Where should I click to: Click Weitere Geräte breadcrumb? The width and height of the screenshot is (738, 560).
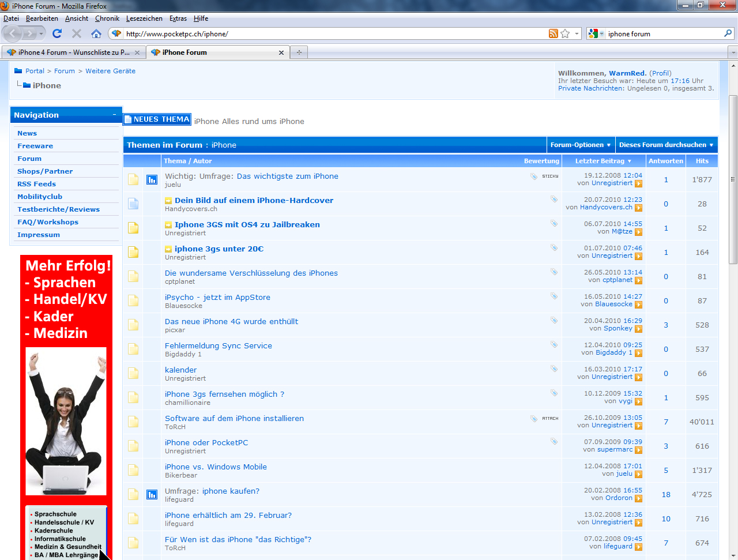pos(111,71)
